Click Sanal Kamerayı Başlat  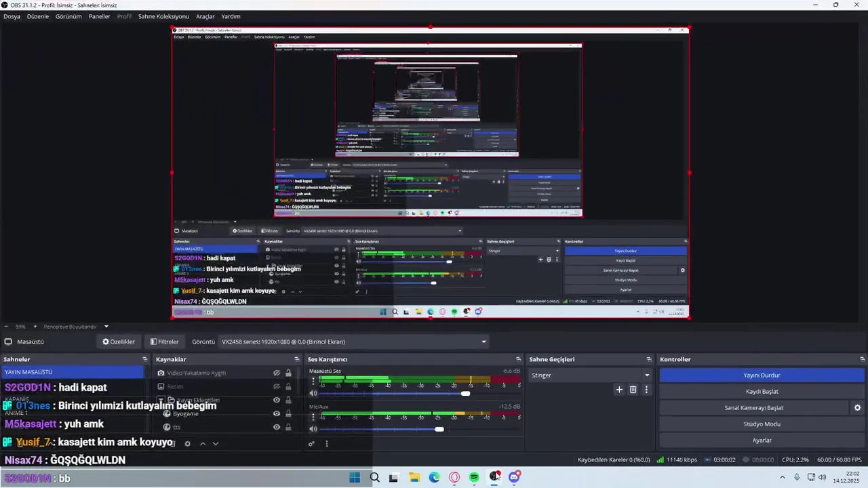click(x=753, y=408)
